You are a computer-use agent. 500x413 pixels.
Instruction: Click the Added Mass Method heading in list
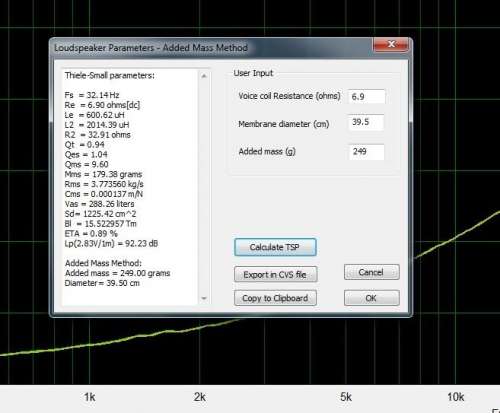click(x=103, y=263)
